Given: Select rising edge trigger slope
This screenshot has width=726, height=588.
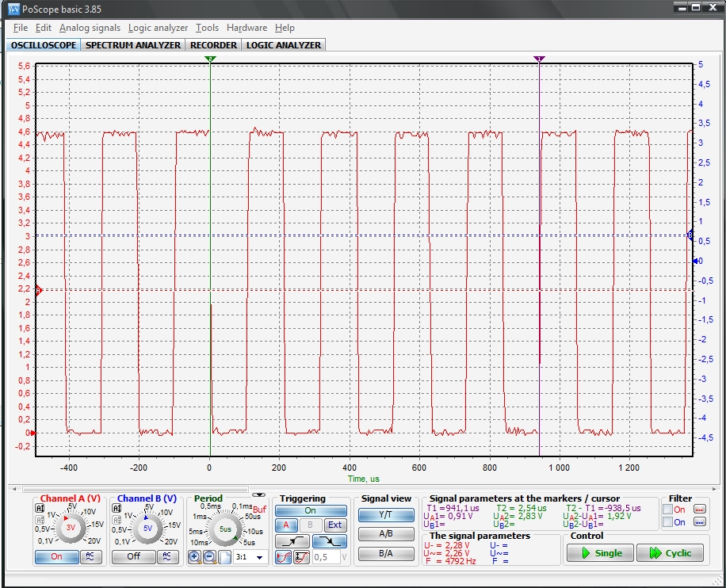Looking at the screenshot, I should [x=292, y=541].
